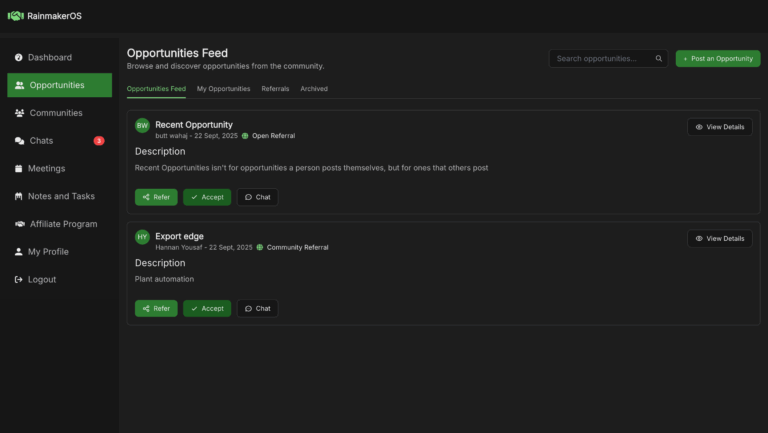
Task: Go to Communities in the sidebar
Action: coord(55,113)
